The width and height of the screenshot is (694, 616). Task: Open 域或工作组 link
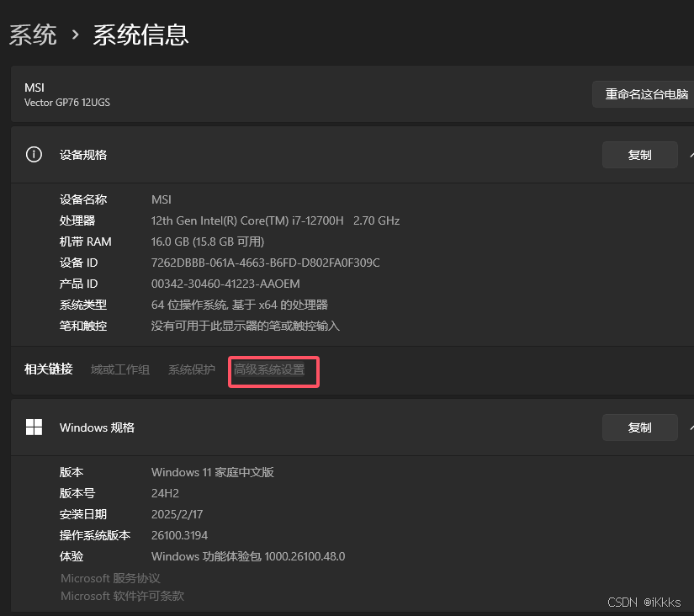[x=120, y=369]
